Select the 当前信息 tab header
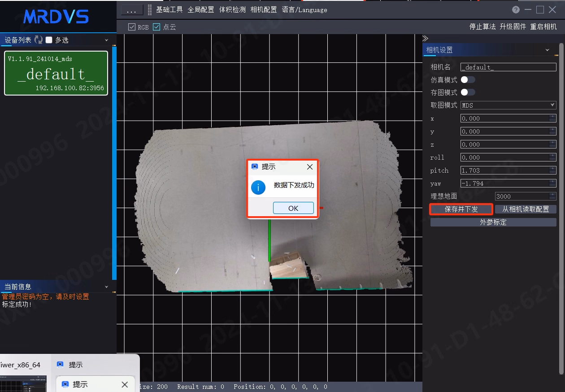Screen dimensions: 565x392 coord(18,287)
